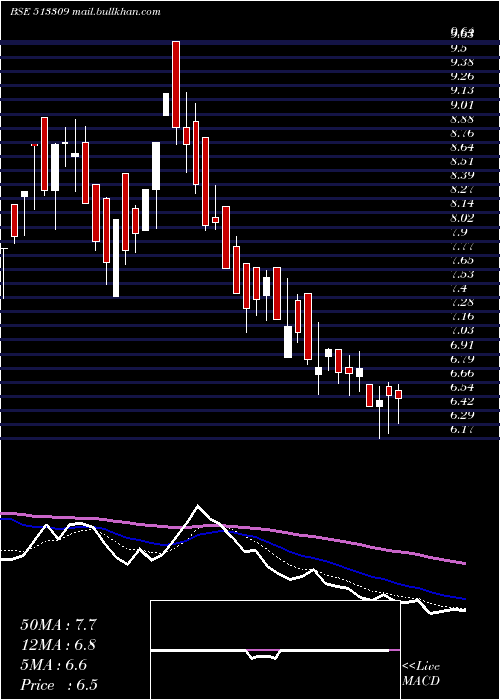Screen dimensions: 500x700
Task: Select the 9.13 price axis label
Action: (462, 91)
